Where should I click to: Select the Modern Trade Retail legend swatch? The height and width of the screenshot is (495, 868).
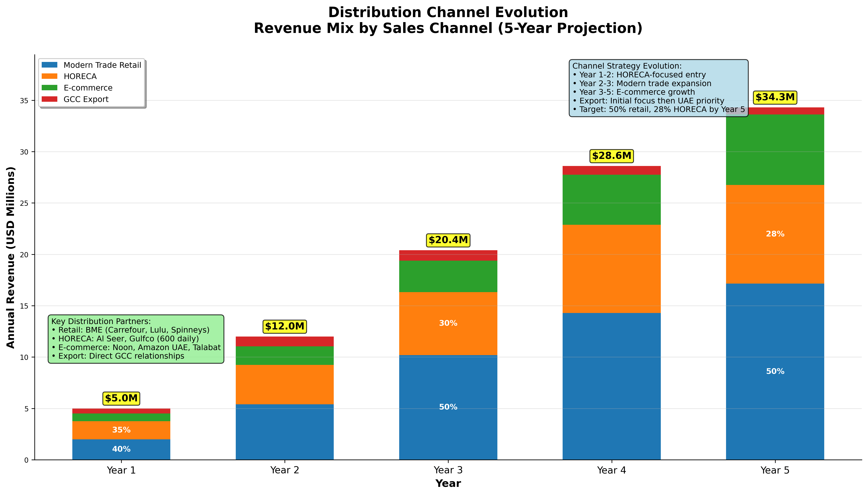[50, 65]
